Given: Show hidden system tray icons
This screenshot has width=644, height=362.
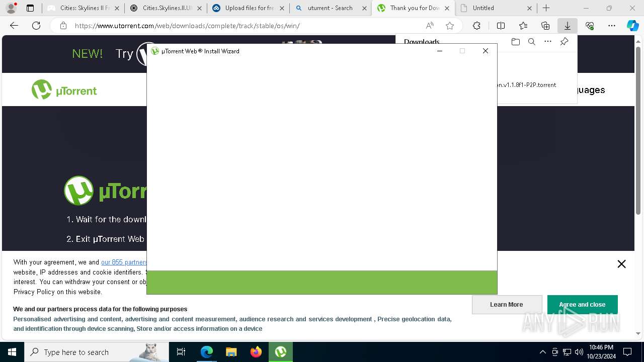Looking at the screenshot, I should coord(542,352).
